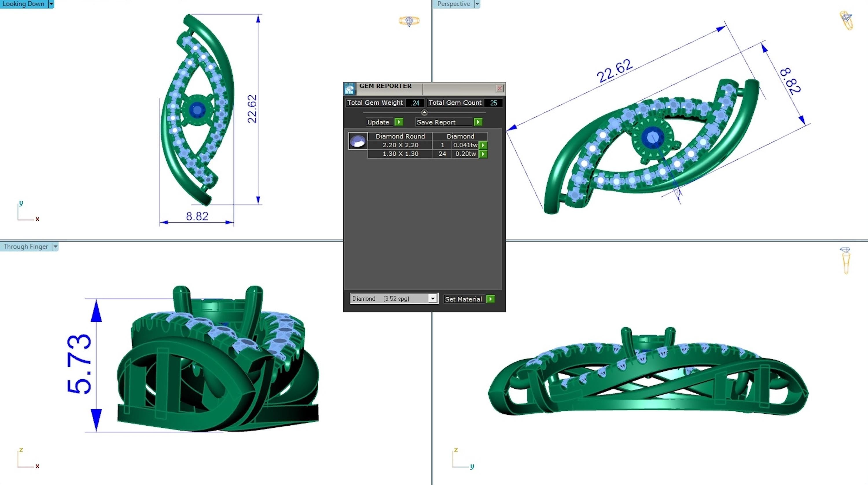
Task: Select the diamond gem thumbnail swatch
Action: coord(358,141)
